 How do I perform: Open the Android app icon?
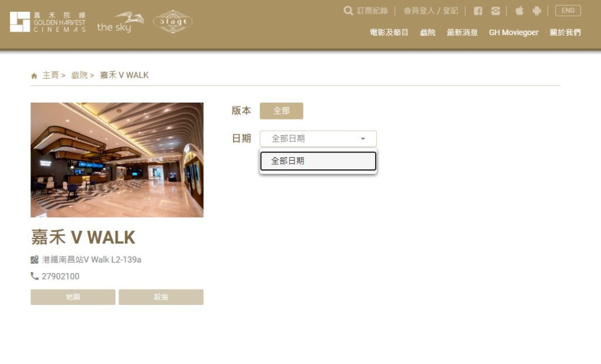[536, 11]
